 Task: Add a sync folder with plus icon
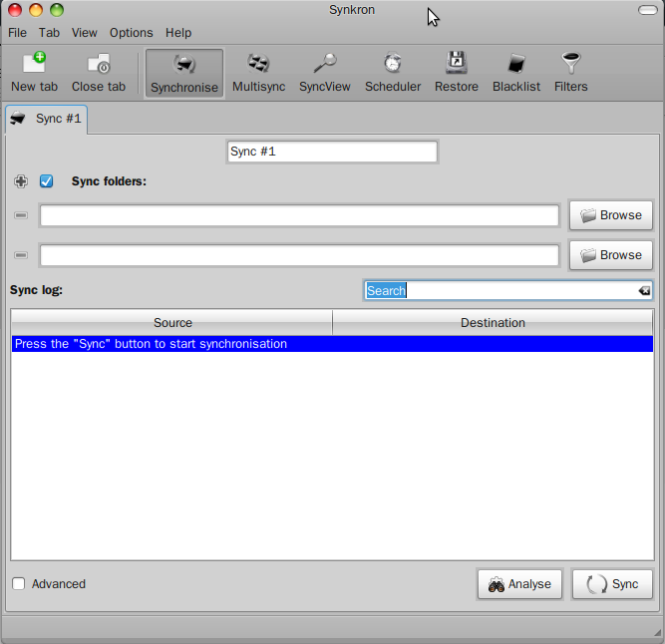click(21, 181)
